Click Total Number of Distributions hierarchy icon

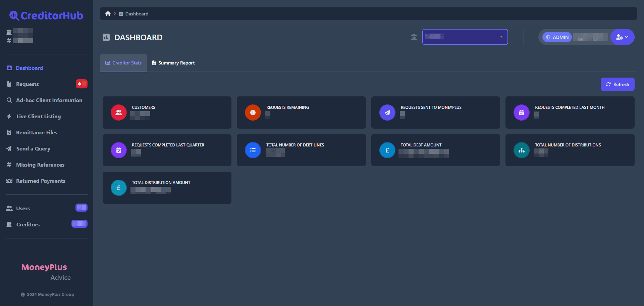coord(522,150)
